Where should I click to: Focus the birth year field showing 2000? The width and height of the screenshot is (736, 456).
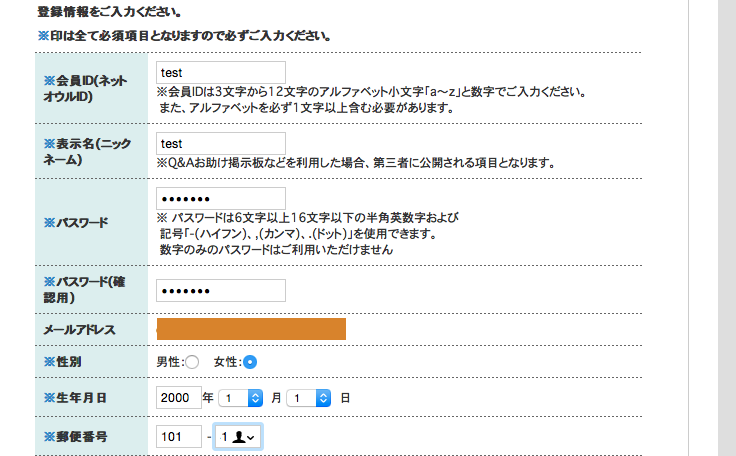[179, 398]
